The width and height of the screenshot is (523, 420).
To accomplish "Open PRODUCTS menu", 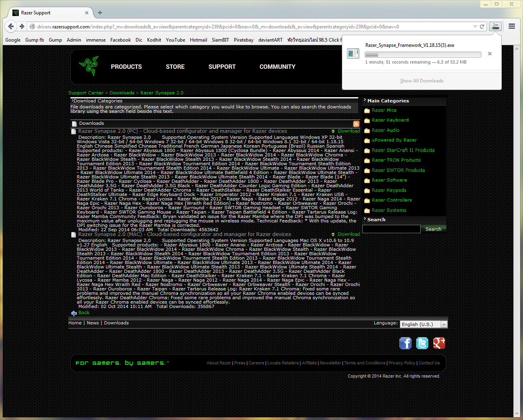I will tap(126, 67).
